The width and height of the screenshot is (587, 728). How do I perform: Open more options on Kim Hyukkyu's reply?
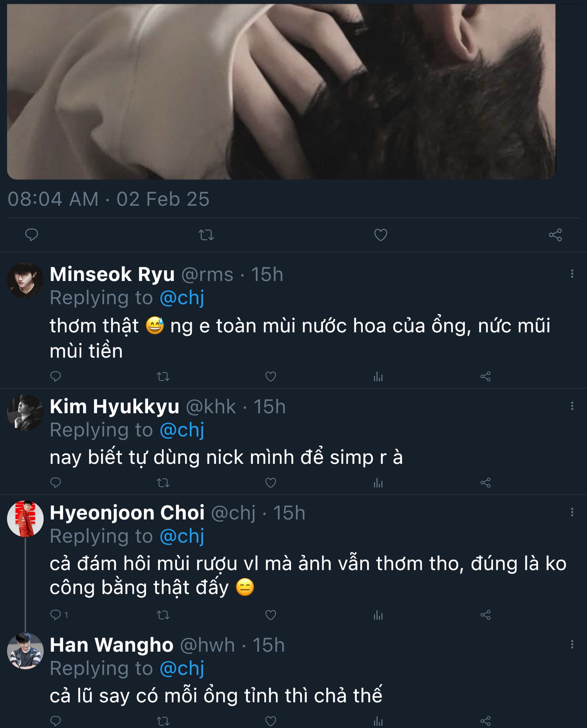pos(572,406)
